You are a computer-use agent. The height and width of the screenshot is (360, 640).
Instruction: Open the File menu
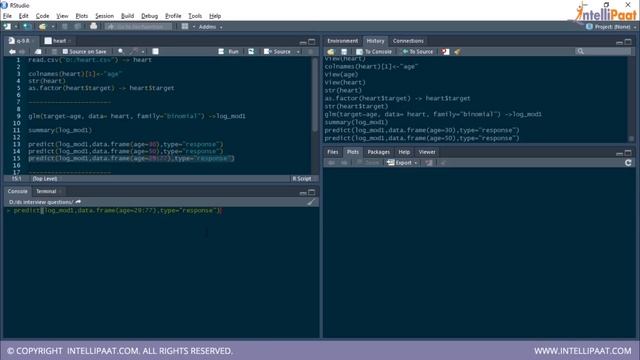[x=7, y=16]
